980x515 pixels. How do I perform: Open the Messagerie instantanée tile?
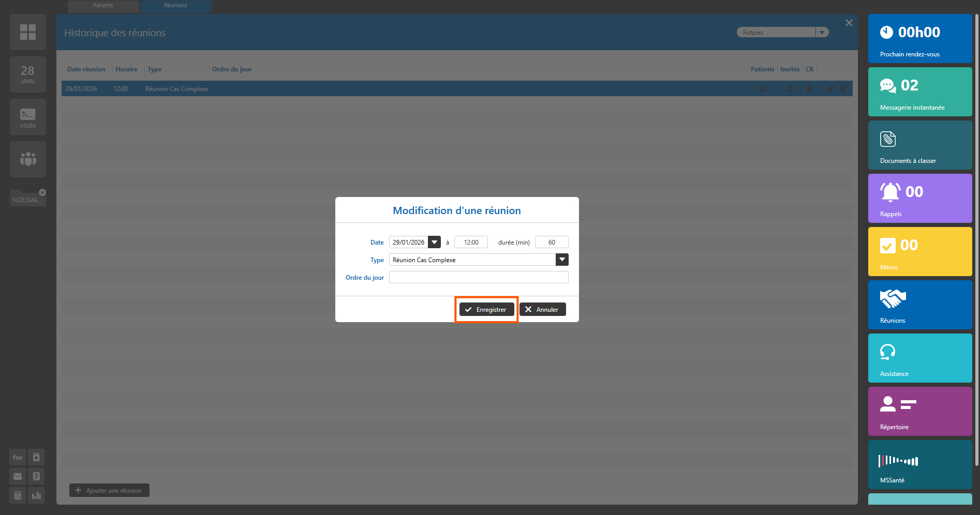tap(919, 92)
